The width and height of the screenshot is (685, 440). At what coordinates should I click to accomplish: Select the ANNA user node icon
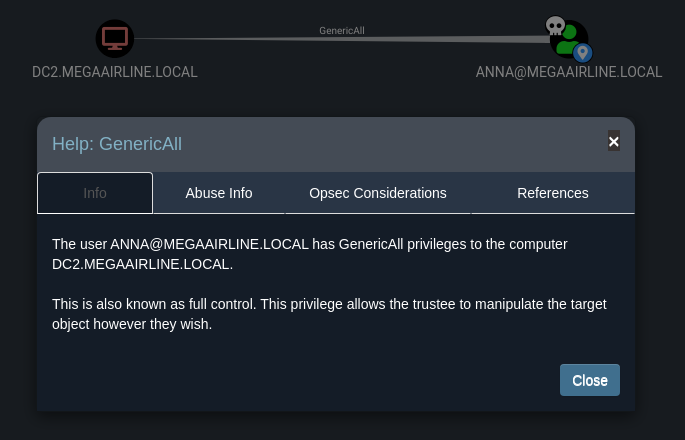(569, 40)
